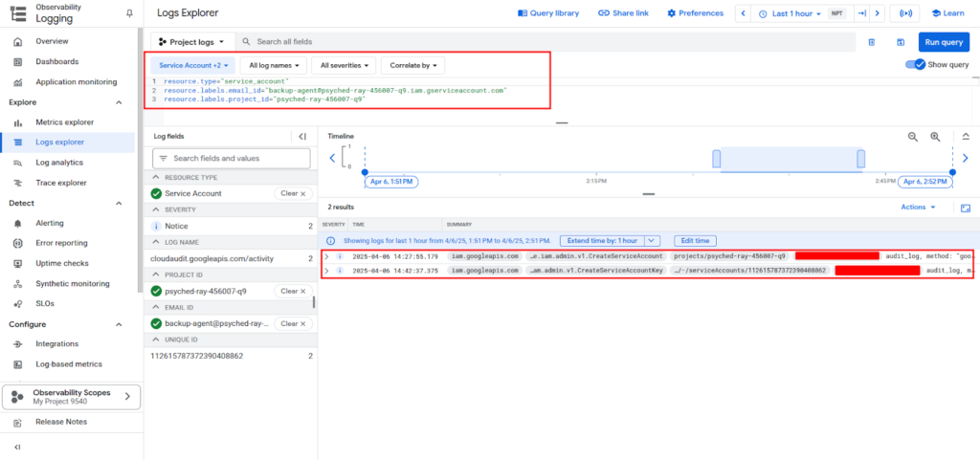Go to previous time range arrow
This screenshot has width=980, height=460.
[743, 13]
